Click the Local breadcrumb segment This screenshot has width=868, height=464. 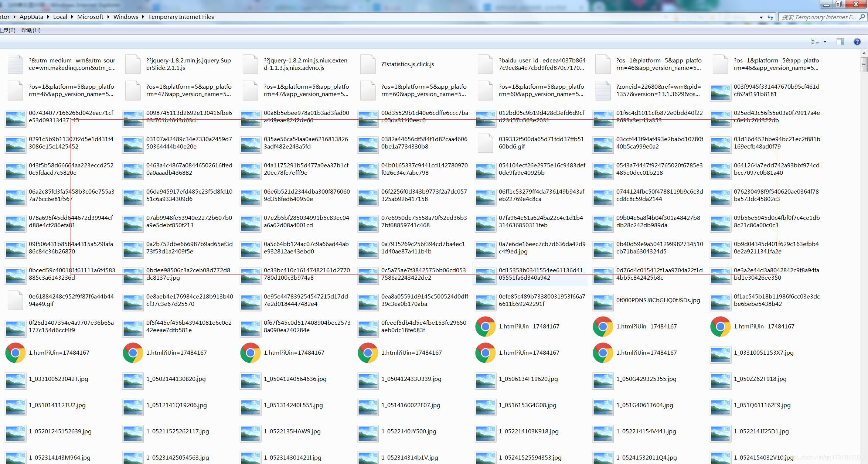coord(60,17)
